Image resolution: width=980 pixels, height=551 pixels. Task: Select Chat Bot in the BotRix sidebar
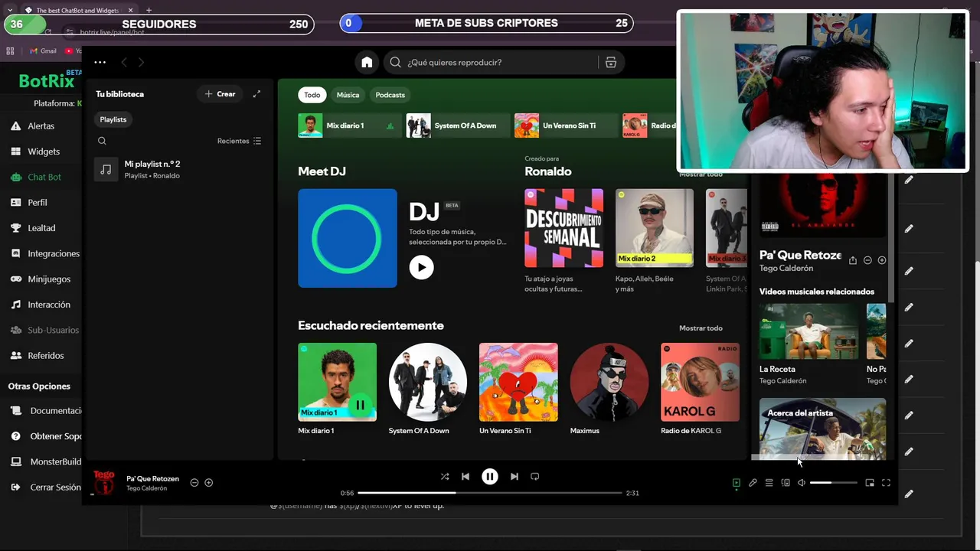[x=44, y=177]
